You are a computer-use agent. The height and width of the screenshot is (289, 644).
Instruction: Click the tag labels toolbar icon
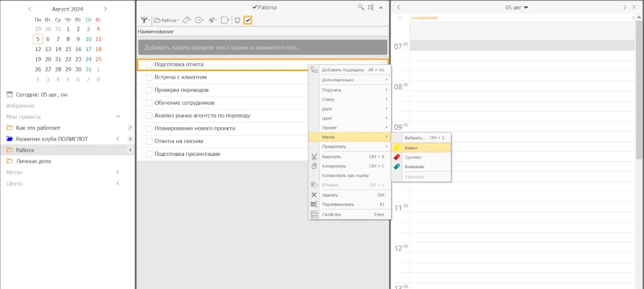186,20
